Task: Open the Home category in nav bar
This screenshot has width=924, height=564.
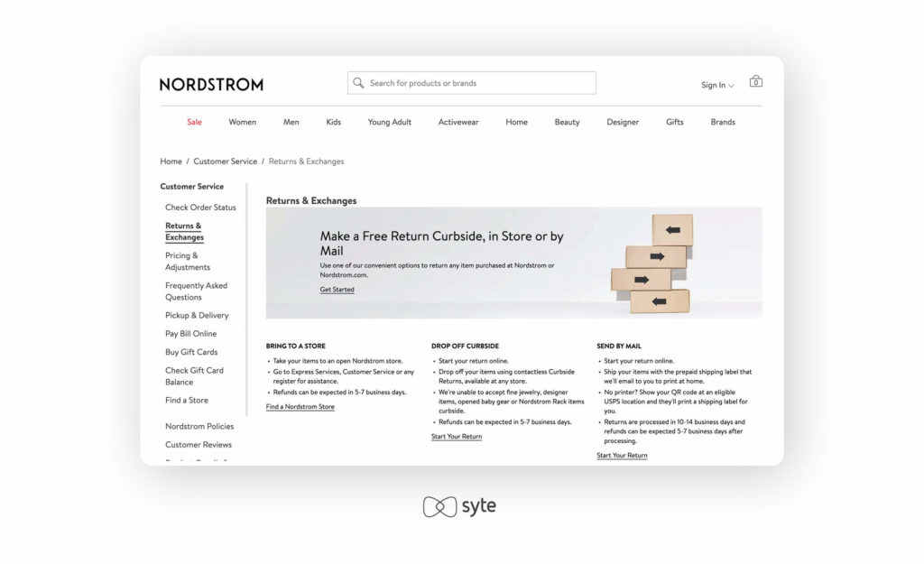Action: coord(516,122)
